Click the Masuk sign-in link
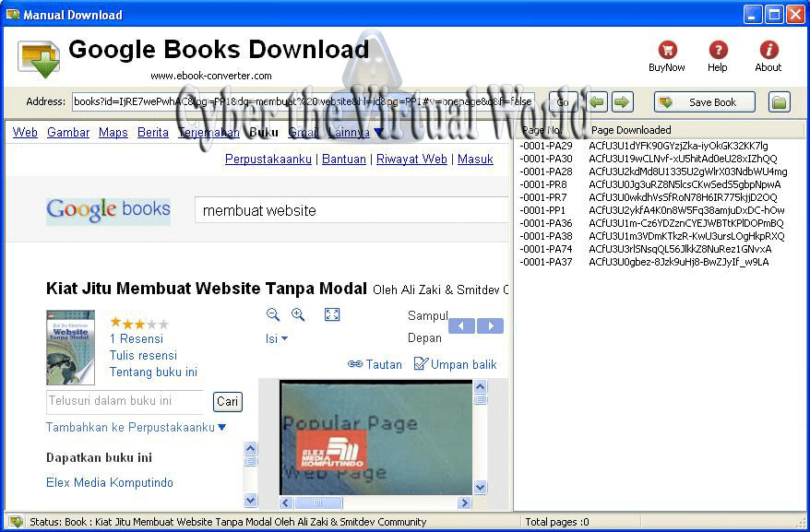810x532 pixels. coord(475,160)
